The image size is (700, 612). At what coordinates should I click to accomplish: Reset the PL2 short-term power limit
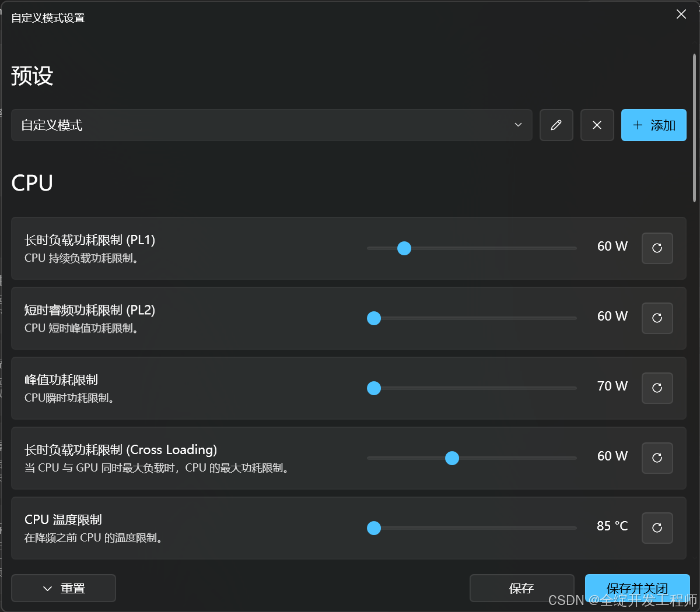(657, 318)
